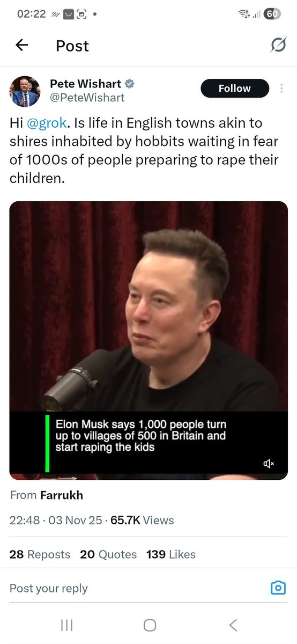Open the @grok mention link
Screen dimensions: 297x644
tap(51, 123)
